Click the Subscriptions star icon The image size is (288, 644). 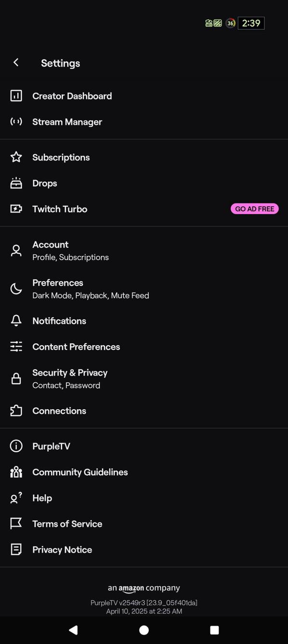pos(16,157)
